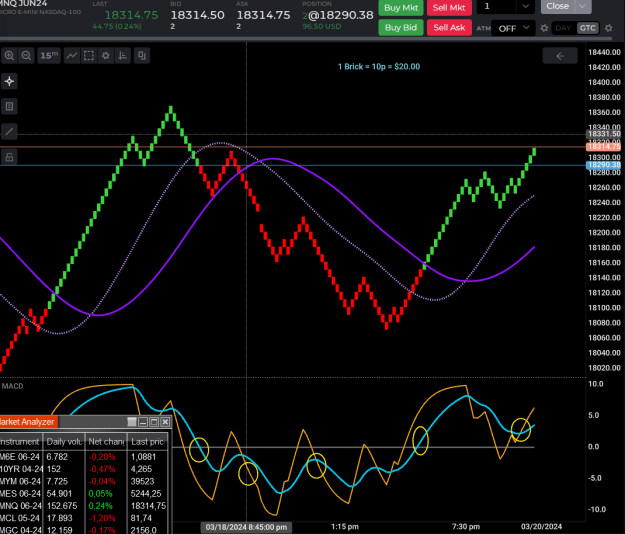Open the chart style line icon
Viewport: 625px width, 534px height.
pos(72,55)
